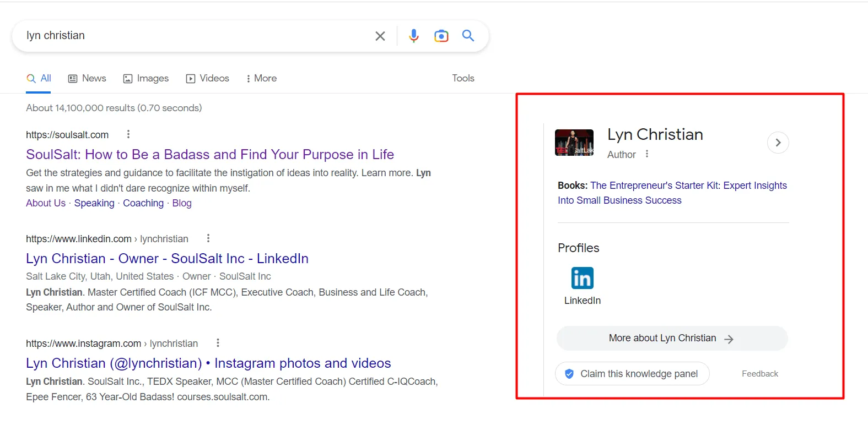Click the LinkedIn label under the profile icon
This screenshot has height=425, width=868.
(x=583, y=301)
